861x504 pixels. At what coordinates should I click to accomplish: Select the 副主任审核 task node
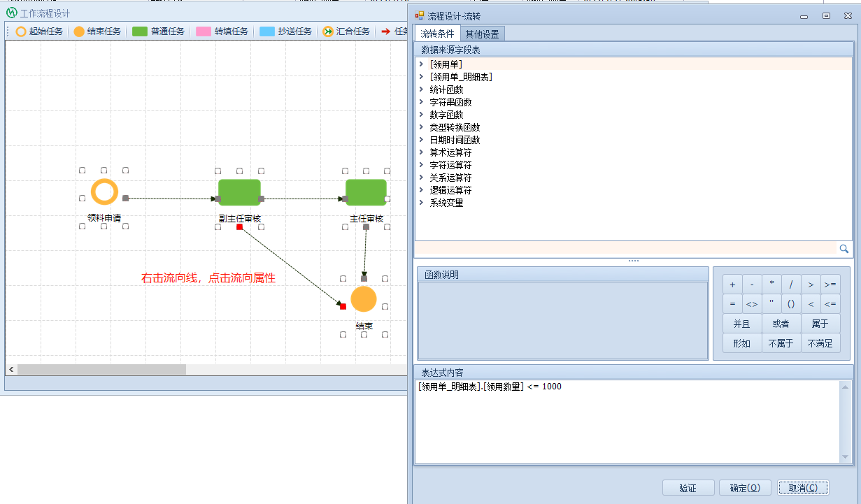click(239, 192)
